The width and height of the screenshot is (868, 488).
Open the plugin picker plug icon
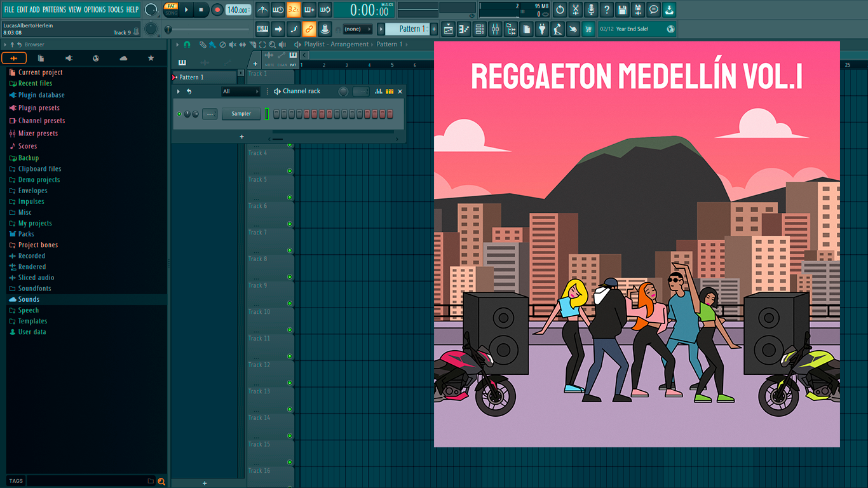click(542, 29)
